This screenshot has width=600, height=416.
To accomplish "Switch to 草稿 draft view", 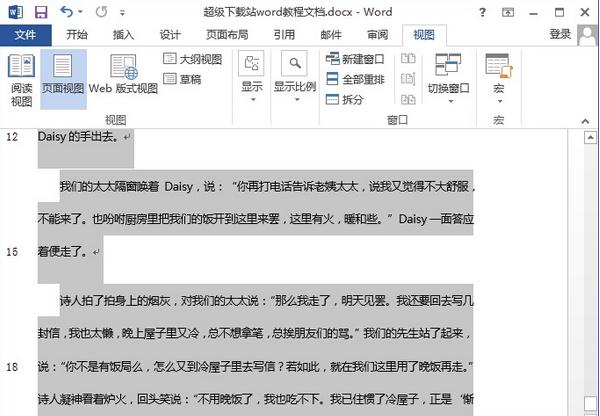I will coord(182,79).
